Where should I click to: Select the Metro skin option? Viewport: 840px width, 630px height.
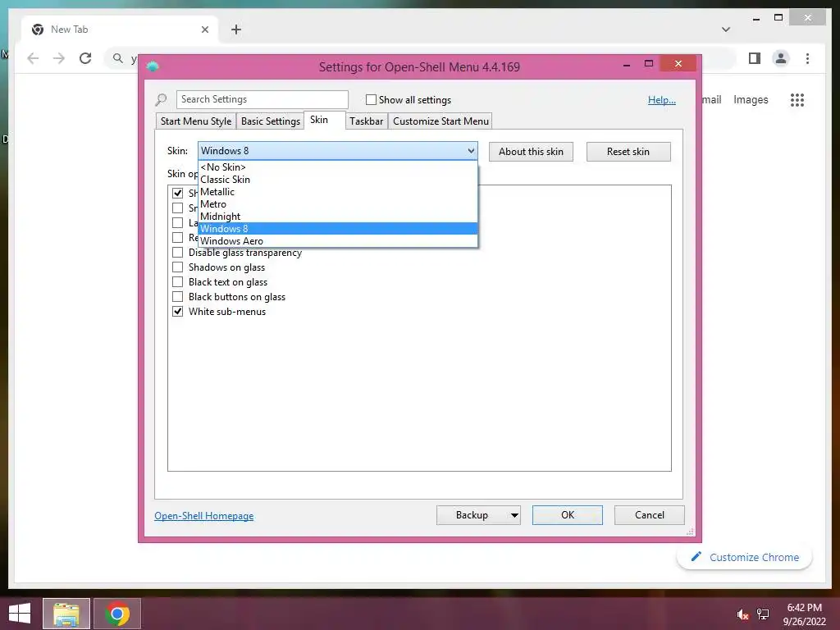coord(337,204)
